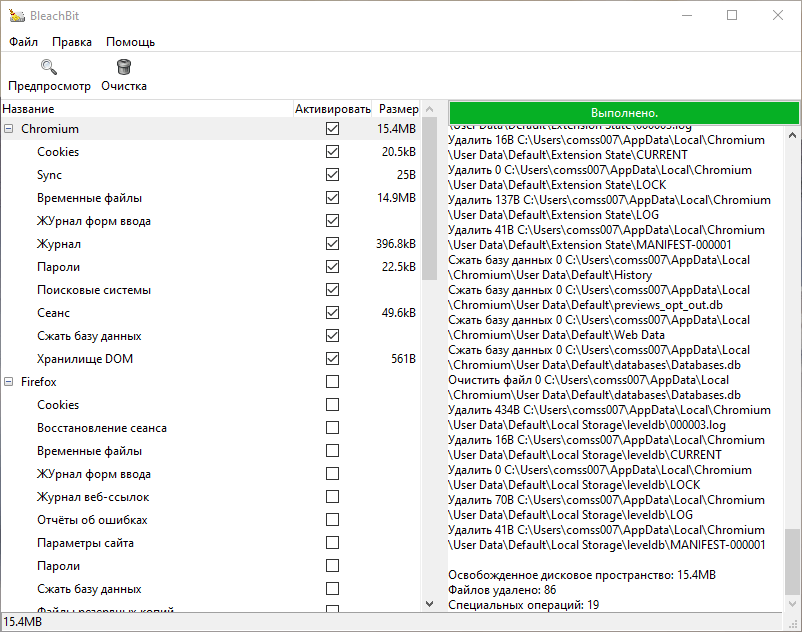
Task: Check Отчёты об ошибках checkbox
Action: [x=332, y=520]
